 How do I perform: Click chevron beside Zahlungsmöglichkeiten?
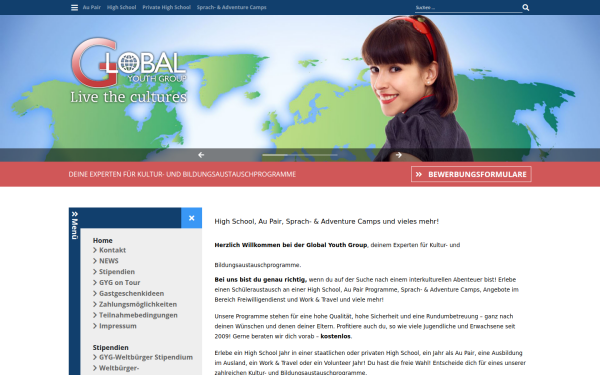(95, 304)
